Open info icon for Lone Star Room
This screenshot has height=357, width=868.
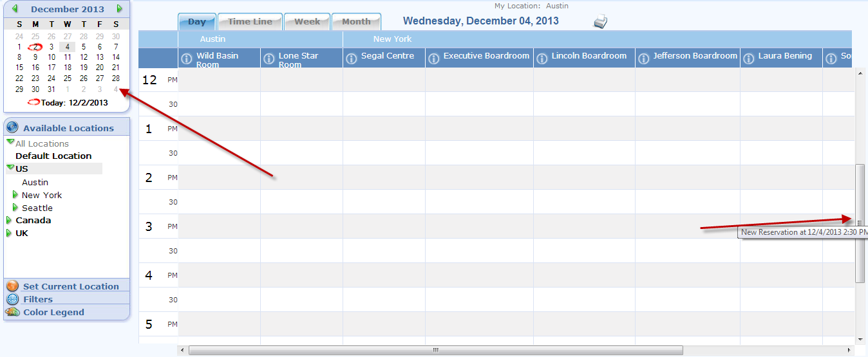point(269,59)
